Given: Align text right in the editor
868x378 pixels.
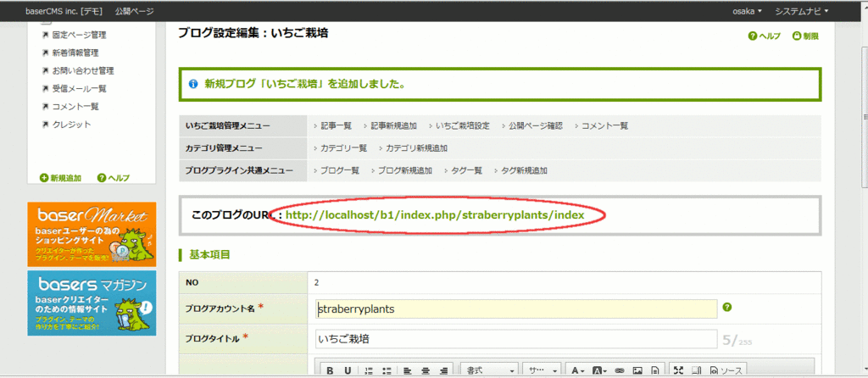Looking at the screenshot, I should 443,371.
